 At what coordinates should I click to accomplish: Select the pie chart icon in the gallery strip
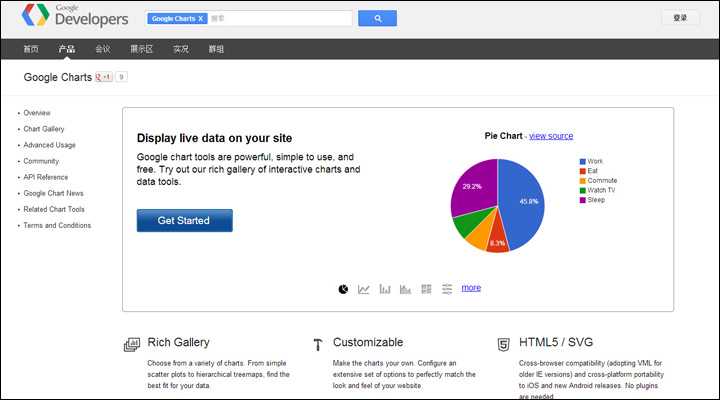(x=343, y=289)
